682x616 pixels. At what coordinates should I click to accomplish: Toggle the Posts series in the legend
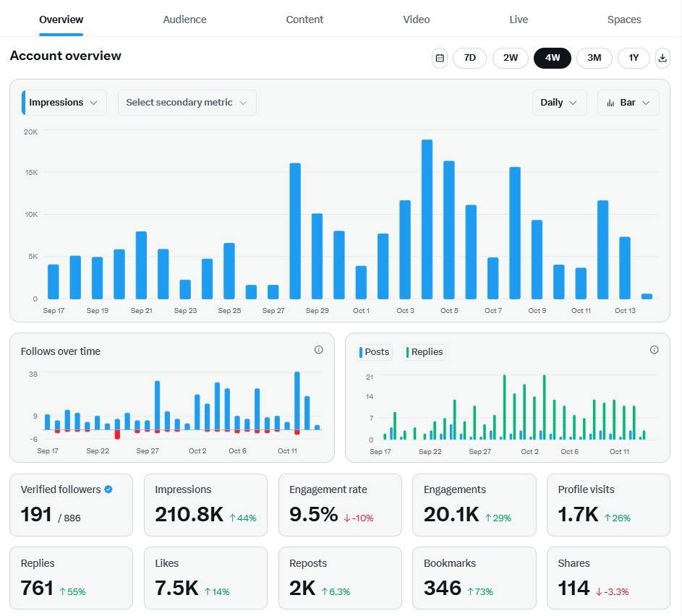click(x=375, y=352)
